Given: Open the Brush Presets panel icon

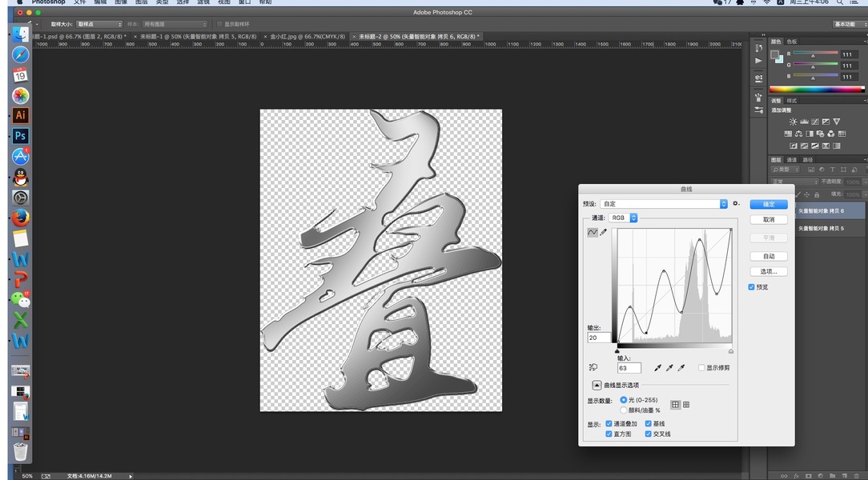Looking at the screenshot, I should 758,110.
